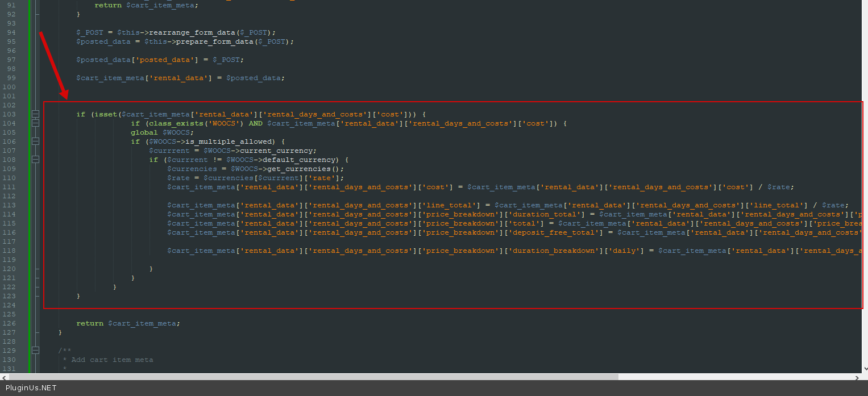Viewport: 868px width, 396px height.
Task: Click line number 99 in the gutter
Action: click(11, 78)
